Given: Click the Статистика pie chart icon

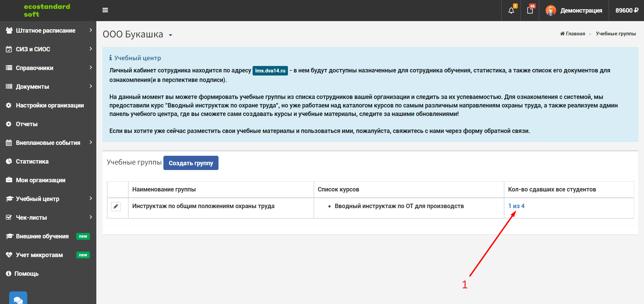Looking at the screenshot, I should tap(9, 162).
